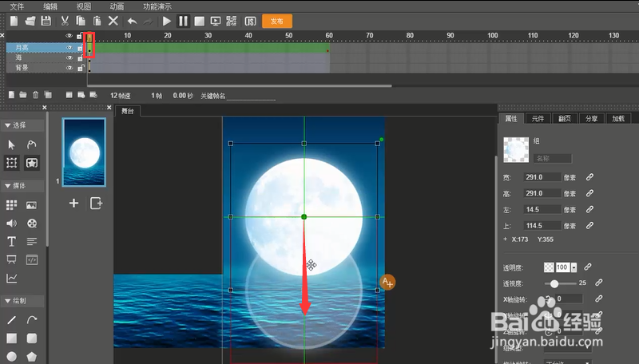Select the arrow selection tool

tap(11, 144)
